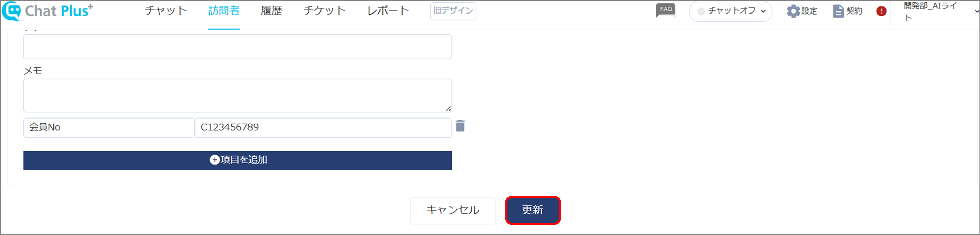The image size is (980, 235).
Task: Open 契約 via the document icon
Action: [x=838, y=11]
